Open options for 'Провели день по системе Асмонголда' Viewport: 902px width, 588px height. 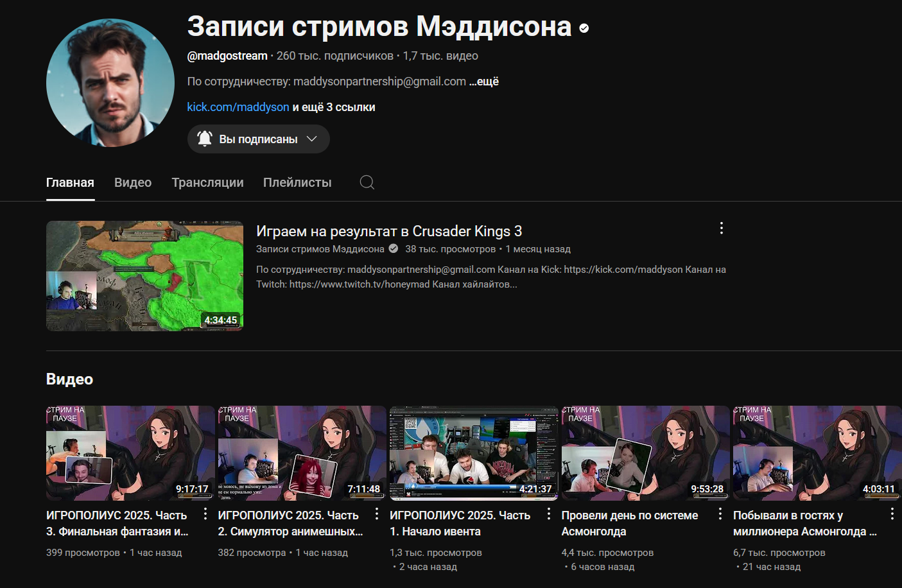(x=720, y=514)
